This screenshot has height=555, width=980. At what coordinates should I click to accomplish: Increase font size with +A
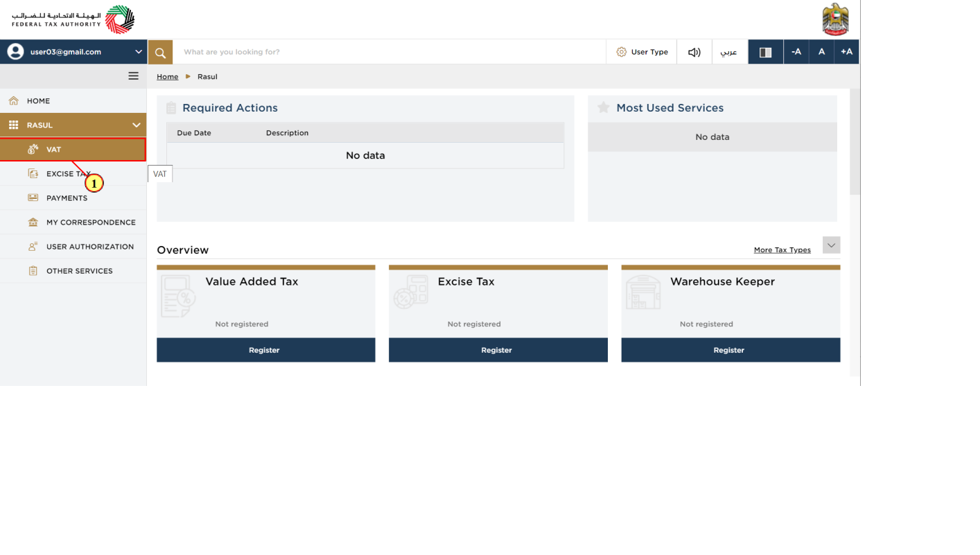click(x=846, y=52)
